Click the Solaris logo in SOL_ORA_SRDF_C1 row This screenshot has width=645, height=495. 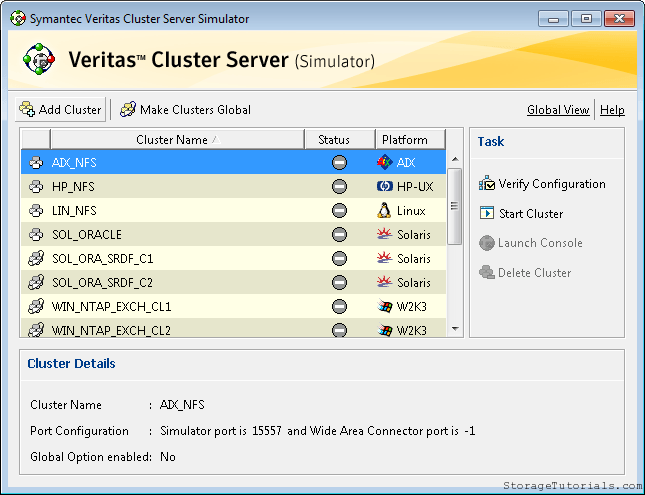pos(385,258)
